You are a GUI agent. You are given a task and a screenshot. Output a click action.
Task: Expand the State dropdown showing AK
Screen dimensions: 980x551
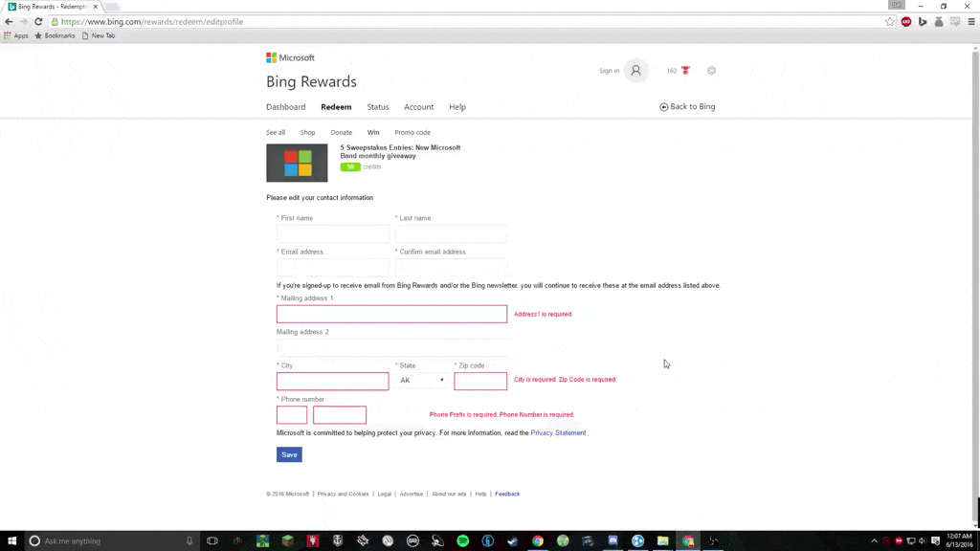(x=422, y=381)
